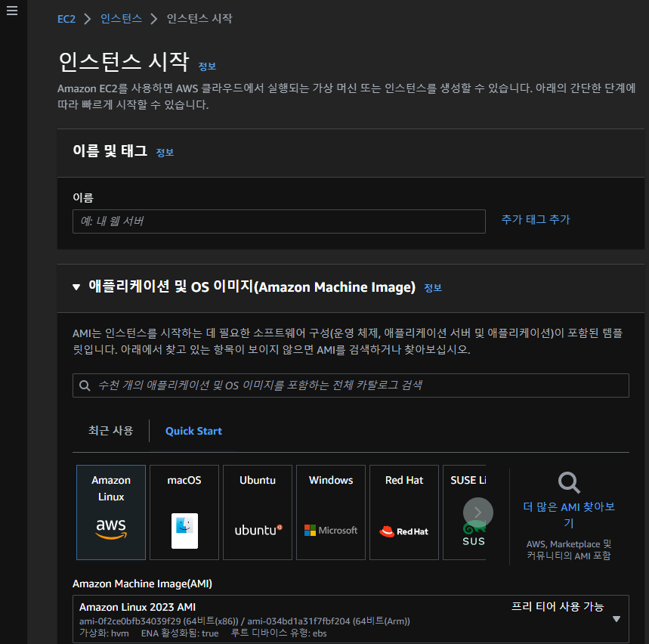Screen dimensions: 649x644
Task: Open the 인스턴스 breadcrumb link
Action: 122,19
